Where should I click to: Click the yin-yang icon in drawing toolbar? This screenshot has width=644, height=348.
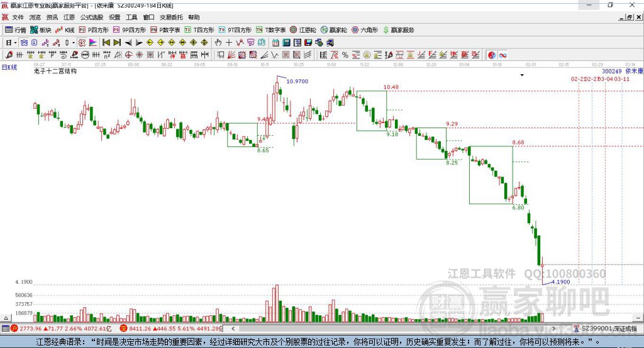tap(491, 55)
